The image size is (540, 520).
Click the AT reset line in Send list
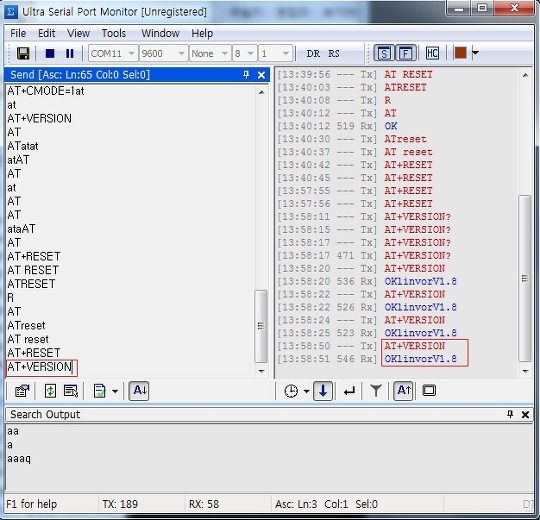pyautogui.click(x=28, y=339)
